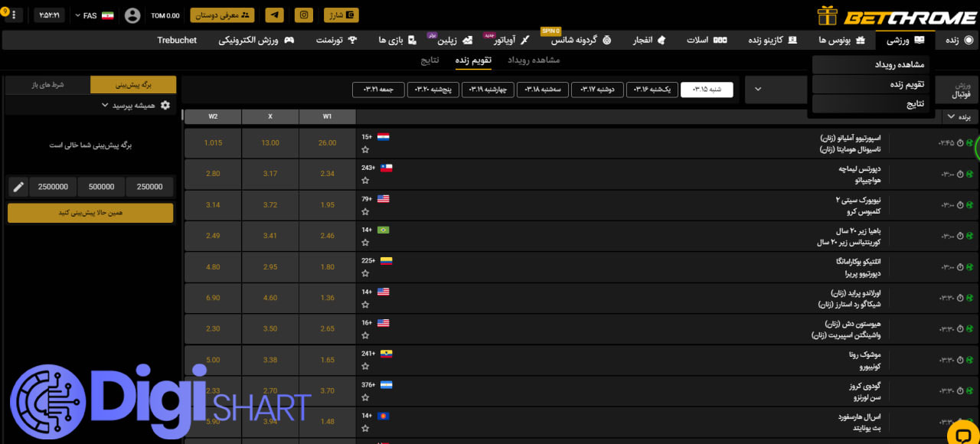Open the user profile avatar icon

pos(132,15)
